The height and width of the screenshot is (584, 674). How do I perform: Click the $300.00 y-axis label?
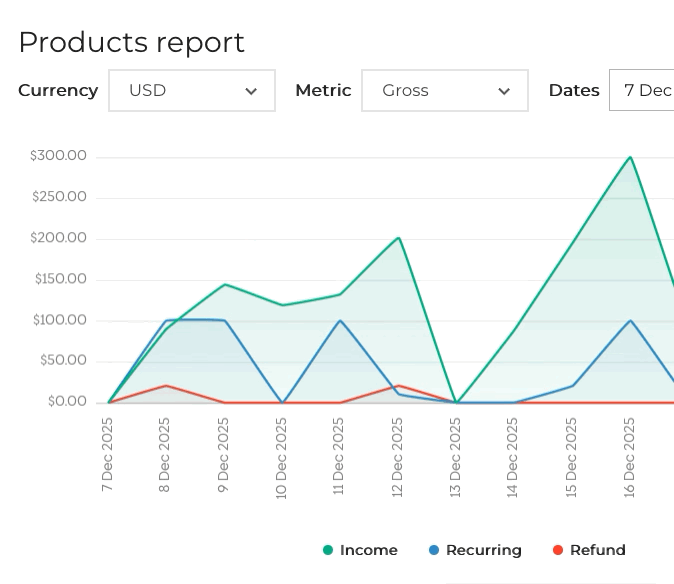coord(58,156)
